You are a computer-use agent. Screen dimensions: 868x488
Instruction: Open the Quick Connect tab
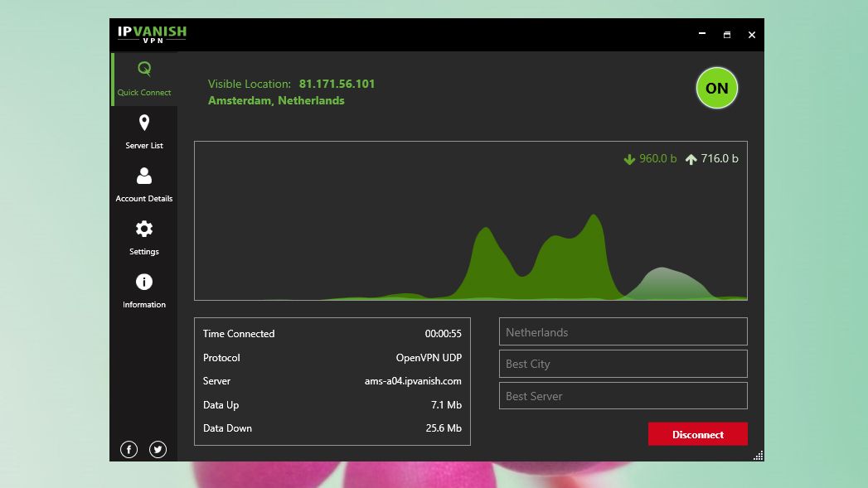(x=144, y=79)
